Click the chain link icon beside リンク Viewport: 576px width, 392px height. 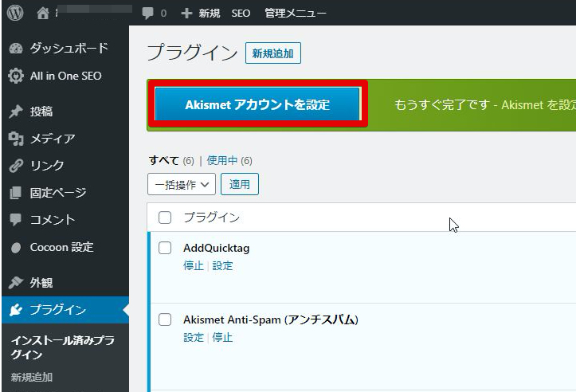[16, 166]
